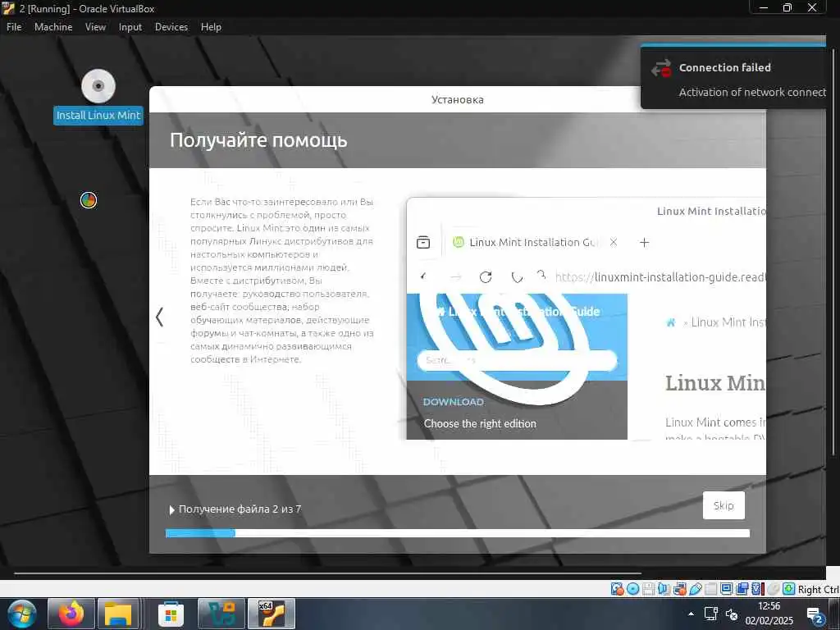Click the Connection failed notification title
Image resolution: width=840 pixels, height=630 pixels.
pos(725,67)
